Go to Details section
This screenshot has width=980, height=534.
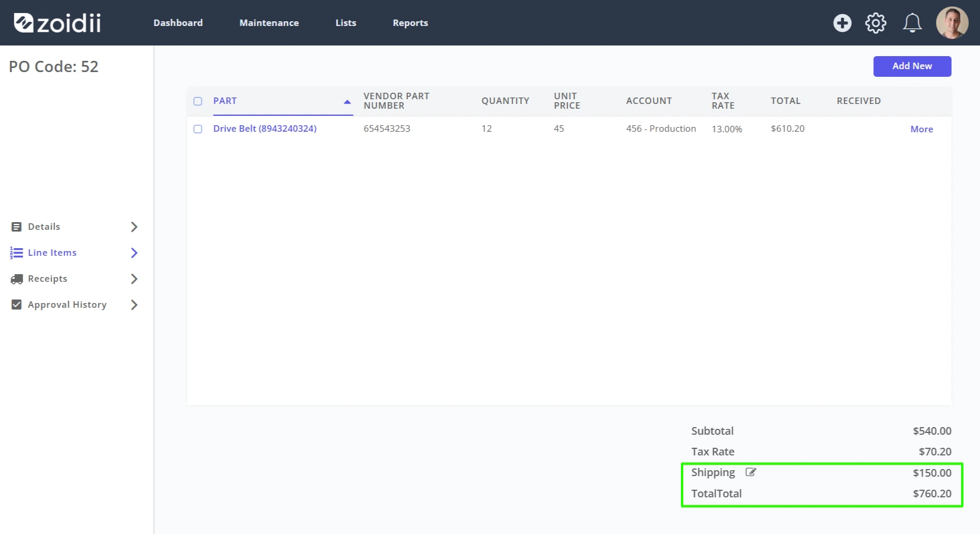(44, 227)
